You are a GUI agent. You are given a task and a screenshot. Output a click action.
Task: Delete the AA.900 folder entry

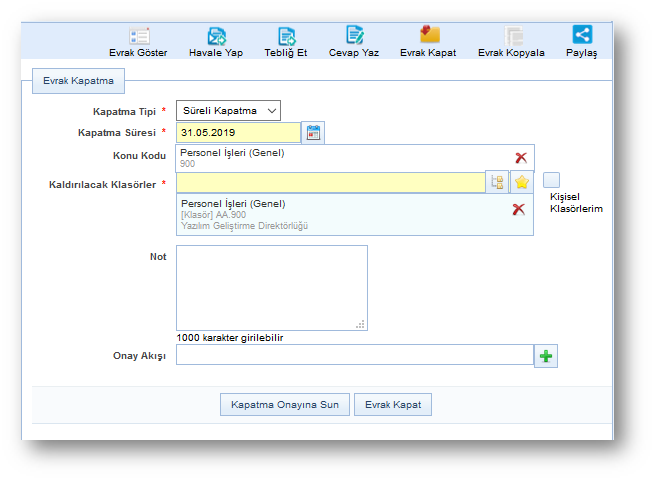pos(518,209)
